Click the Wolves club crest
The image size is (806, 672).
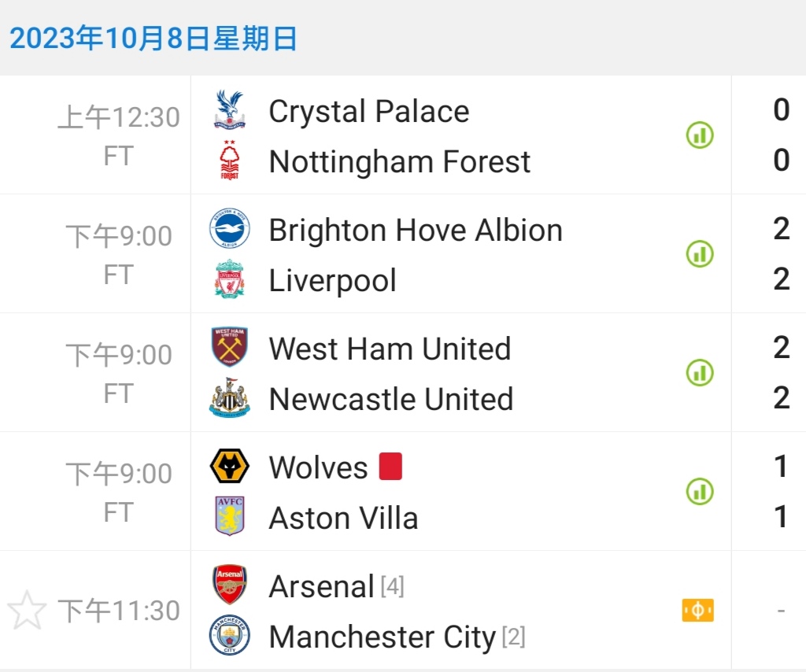coord(230,467)
